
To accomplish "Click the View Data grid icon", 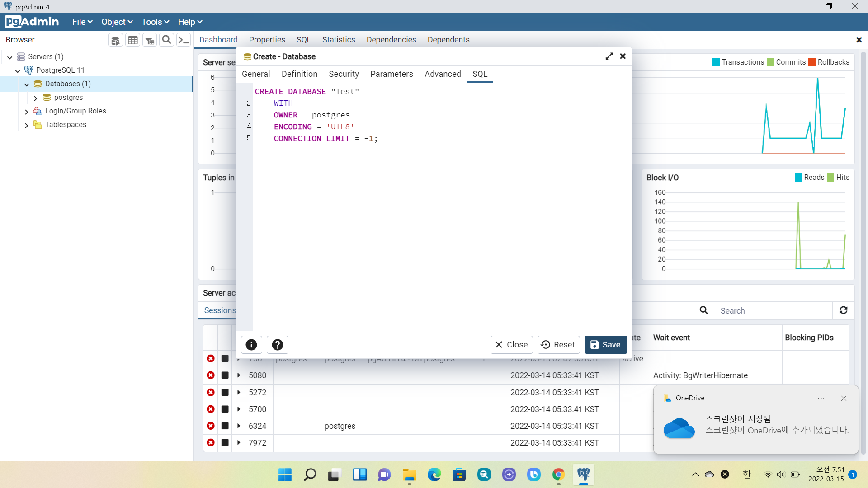I will click(132, 40).
